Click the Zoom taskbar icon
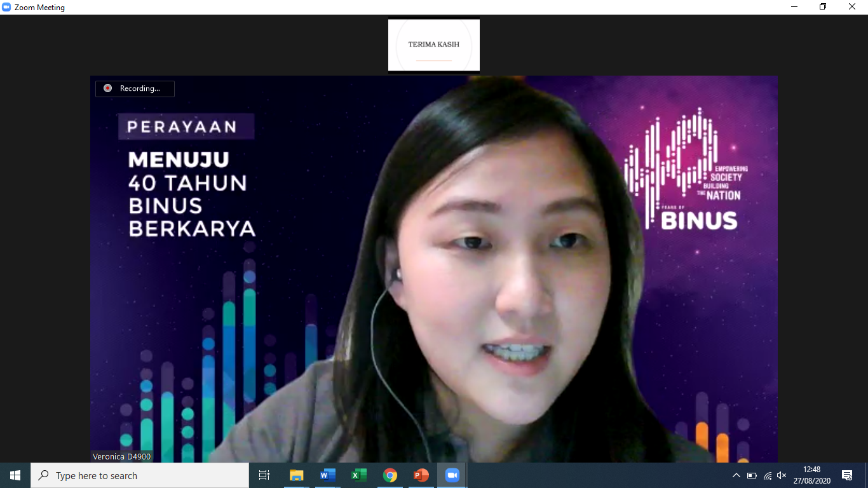The image size is (868, 488). pos(452,475)
